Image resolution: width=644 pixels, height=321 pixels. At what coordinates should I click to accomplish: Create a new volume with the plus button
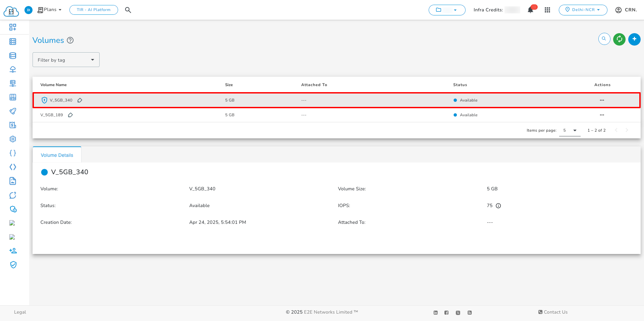[634, 39]
